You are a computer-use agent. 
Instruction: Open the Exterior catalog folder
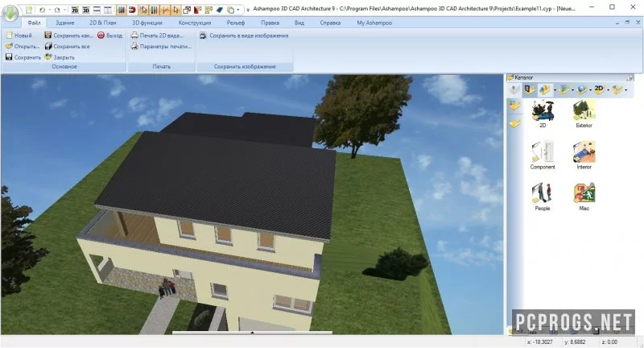click(x=584, y=114)
